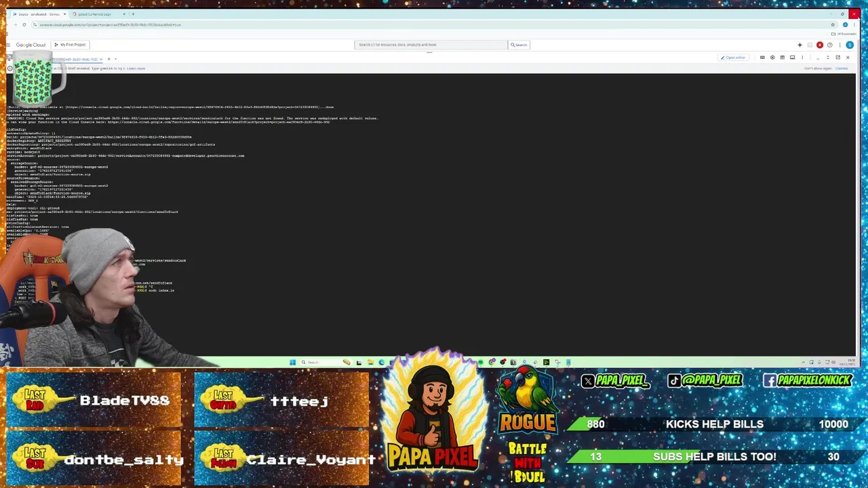Screen dimensions: 868x488
Task: Open Cloud Shell in a new window
Action: pos(838,58)
